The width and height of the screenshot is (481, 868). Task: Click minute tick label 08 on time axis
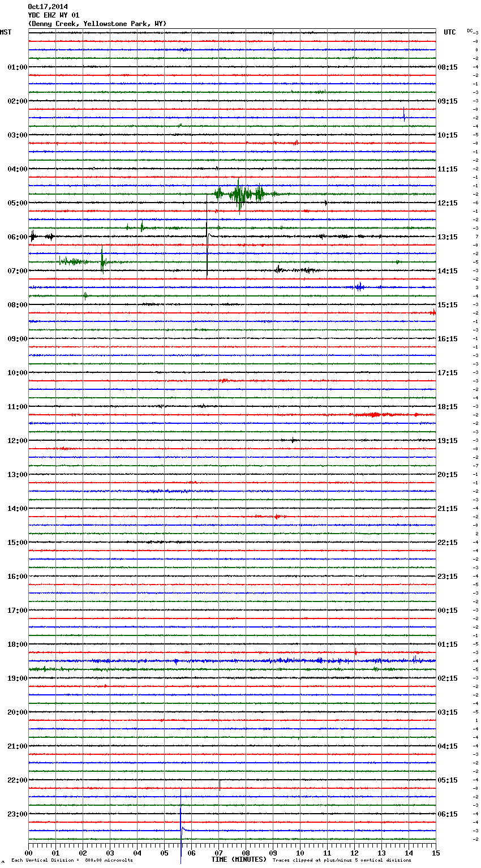pyautogui.click(x=246, y=853)
